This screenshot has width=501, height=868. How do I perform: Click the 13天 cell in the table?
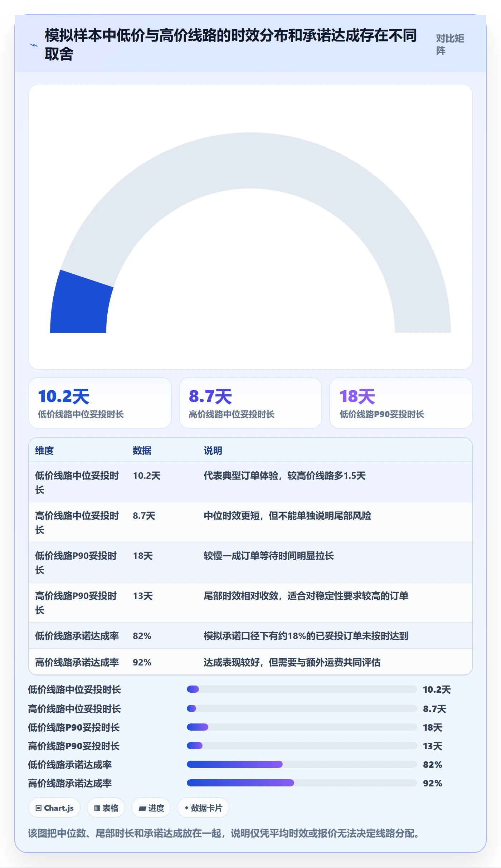pos(143,596)
